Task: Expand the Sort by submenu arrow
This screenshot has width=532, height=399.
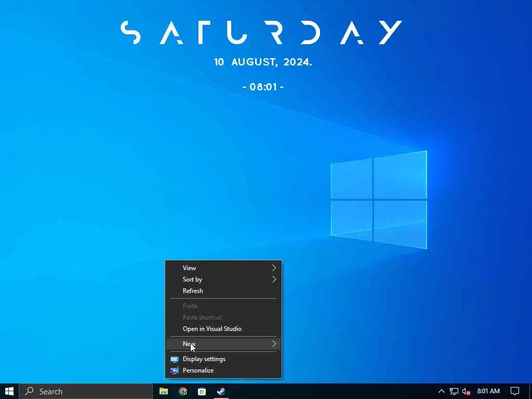Action: tap(274, 279)
